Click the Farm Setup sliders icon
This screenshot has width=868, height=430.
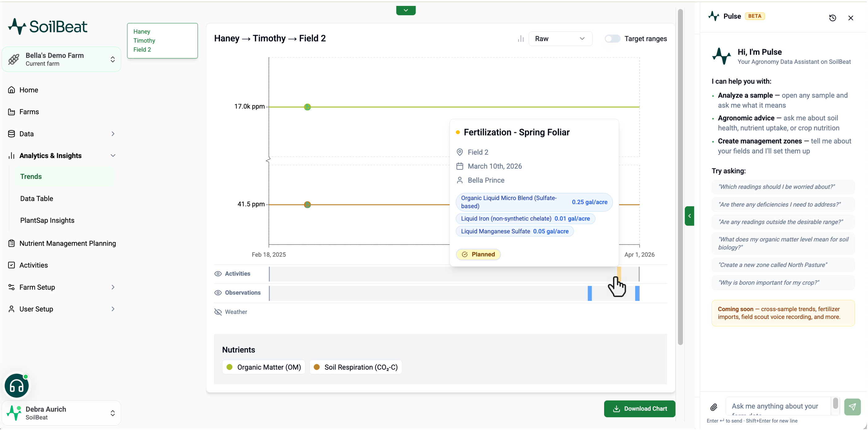11,287
